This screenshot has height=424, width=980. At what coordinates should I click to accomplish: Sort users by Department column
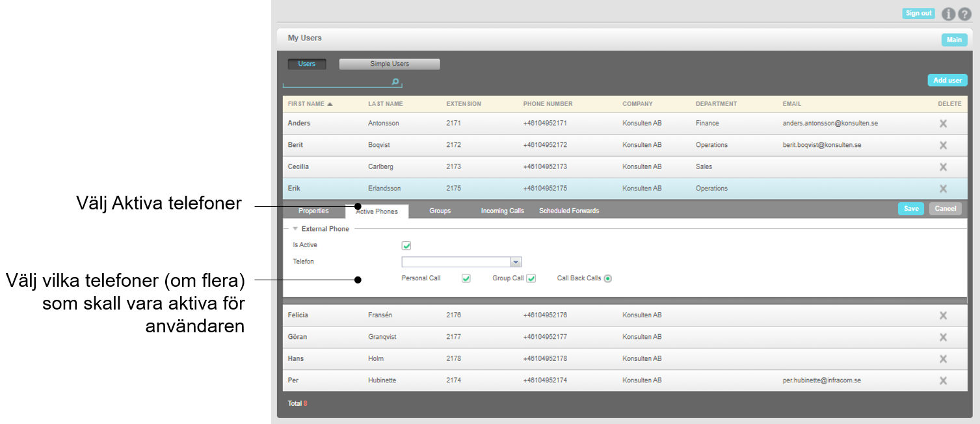717,104
